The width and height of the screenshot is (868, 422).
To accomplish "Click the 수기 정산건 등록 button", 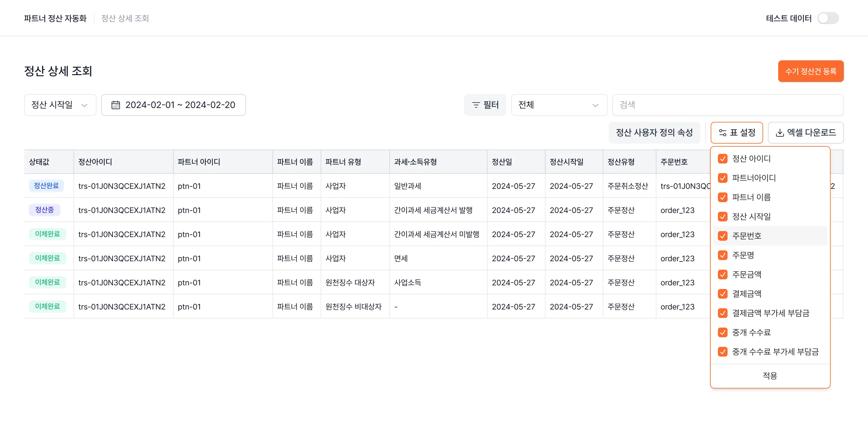I will pos(811,71).
